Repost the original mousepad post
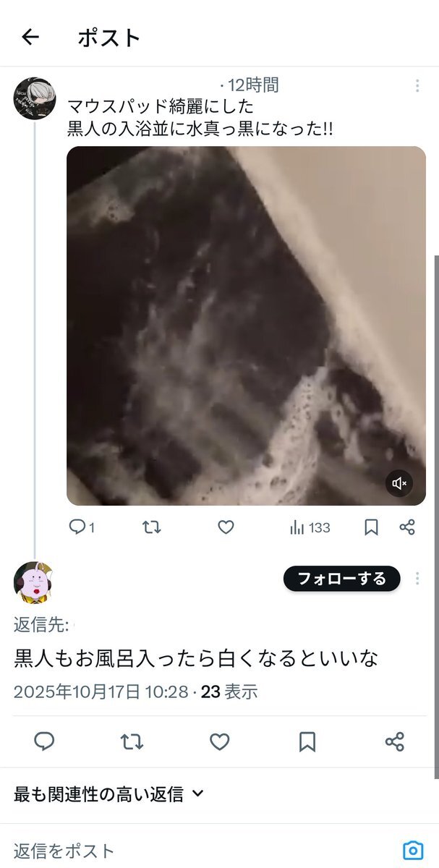The height and width of the screenshot is (868, 439). 151,527
